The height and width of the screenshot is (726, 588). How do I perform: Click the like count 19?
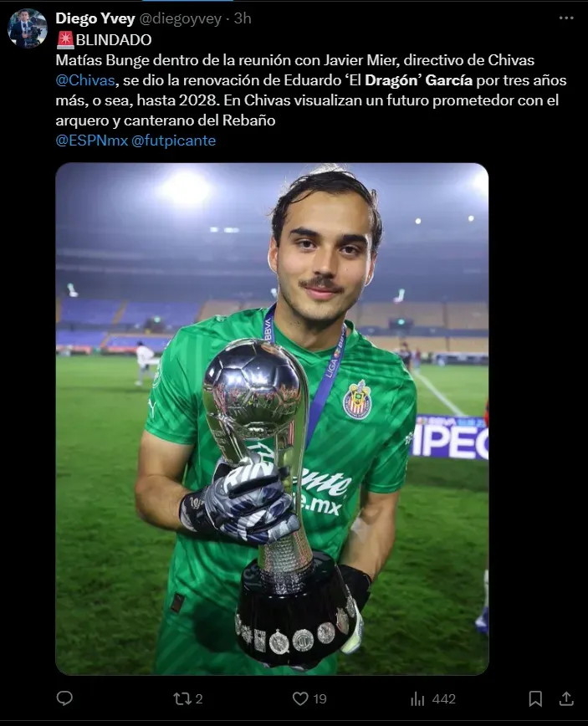(x=320, y=699)
